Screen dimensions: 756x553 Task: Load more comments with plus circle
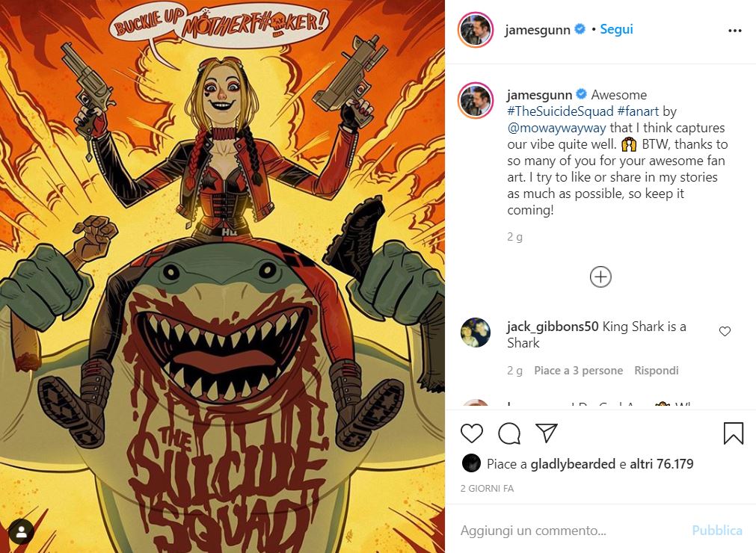[x=600, y=277]
